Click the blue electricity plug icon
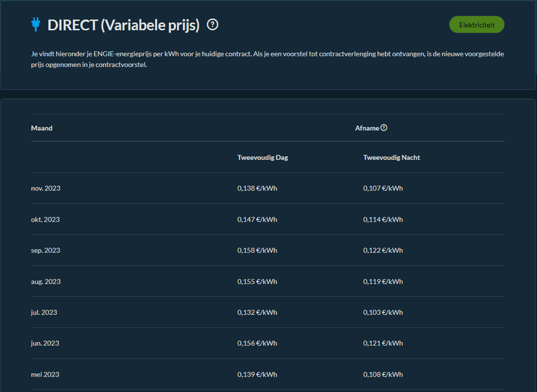The width and height of the screenshot is (537, 392). (x=36, y=25)
